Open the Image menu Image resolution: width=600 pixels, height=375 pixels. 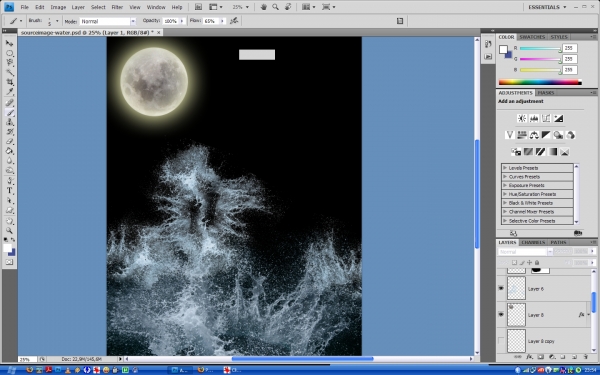click(x=58, y=7)
